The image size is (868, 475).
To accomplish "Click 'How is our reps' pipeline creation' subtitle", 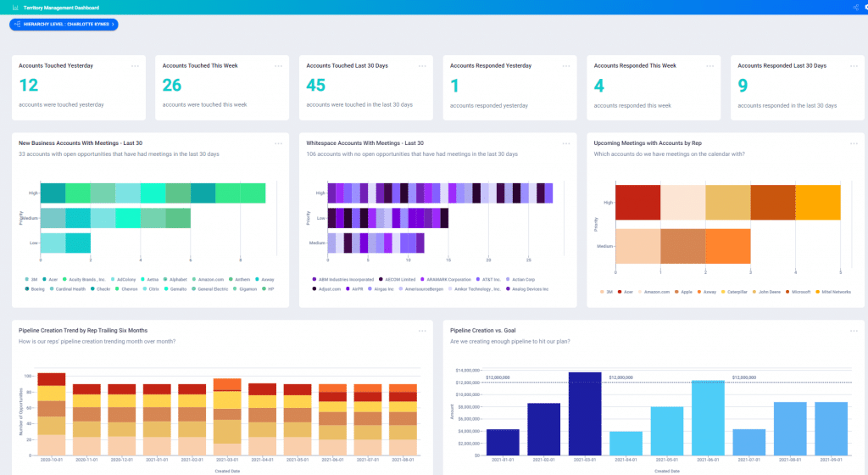I will pos(97,342).
